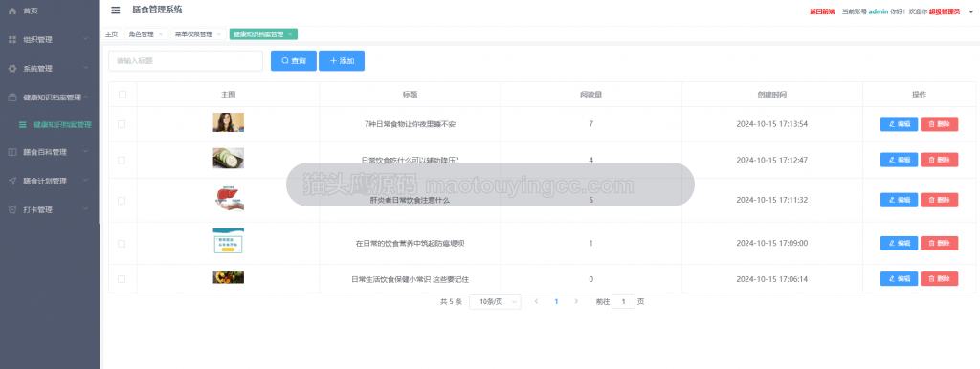Expand 系统管理 using its chevron
This screenshot has width=980, height=369.
86,68
